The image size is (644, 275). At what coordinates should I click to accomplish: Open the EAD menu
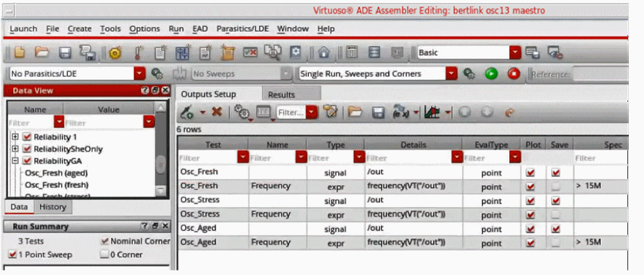point(200,29)
